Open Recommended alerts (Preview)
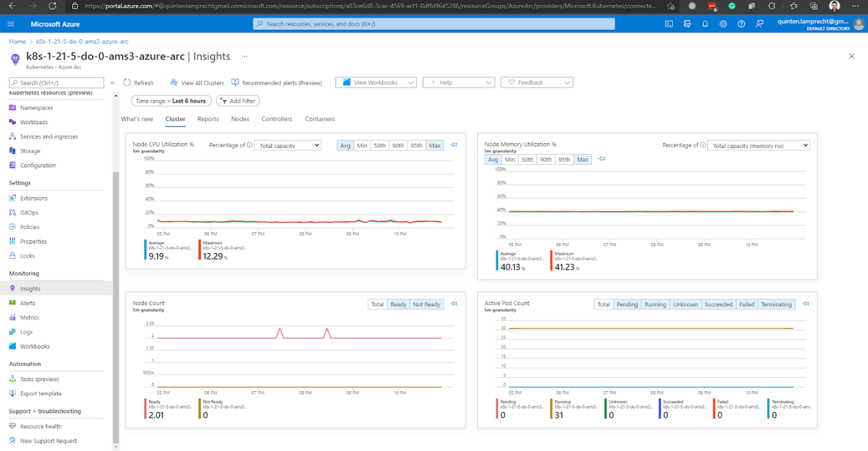This screenshot has width=868, height=451. pyautogui.click(x=277, y=82)
